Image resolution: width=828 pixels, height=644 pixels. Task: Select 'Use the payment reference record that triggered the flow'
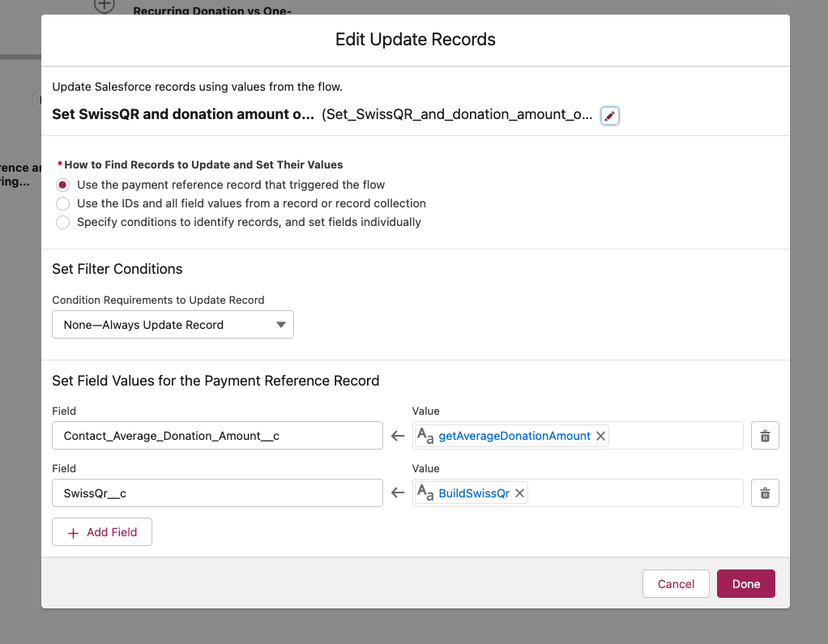(63, 185)
